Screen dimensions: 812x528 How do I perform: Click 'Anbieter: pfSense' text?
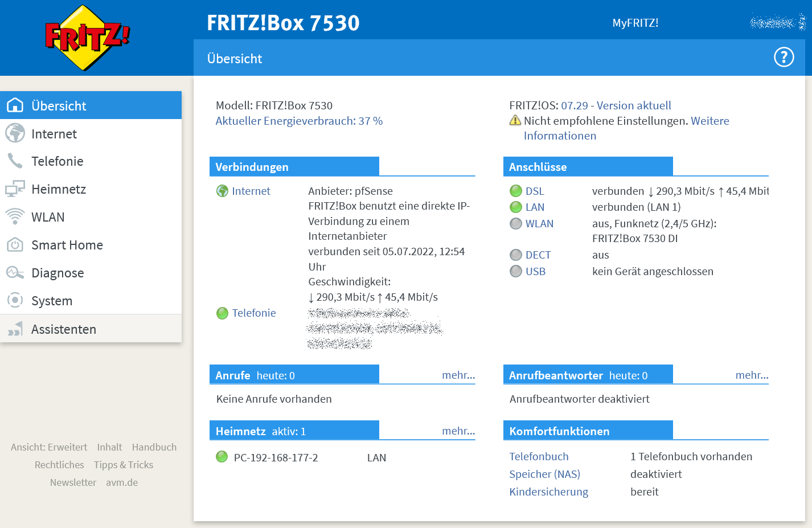click(350, 191)
